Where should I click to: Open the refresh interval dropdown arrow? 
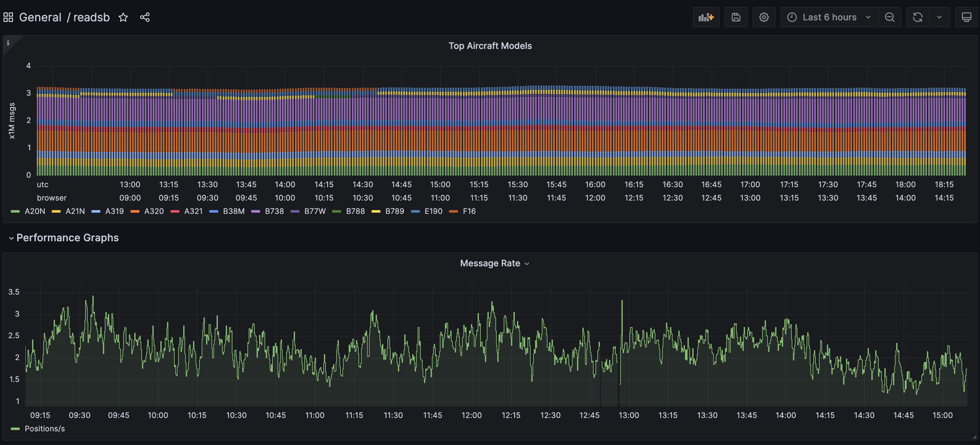point(939,17)
